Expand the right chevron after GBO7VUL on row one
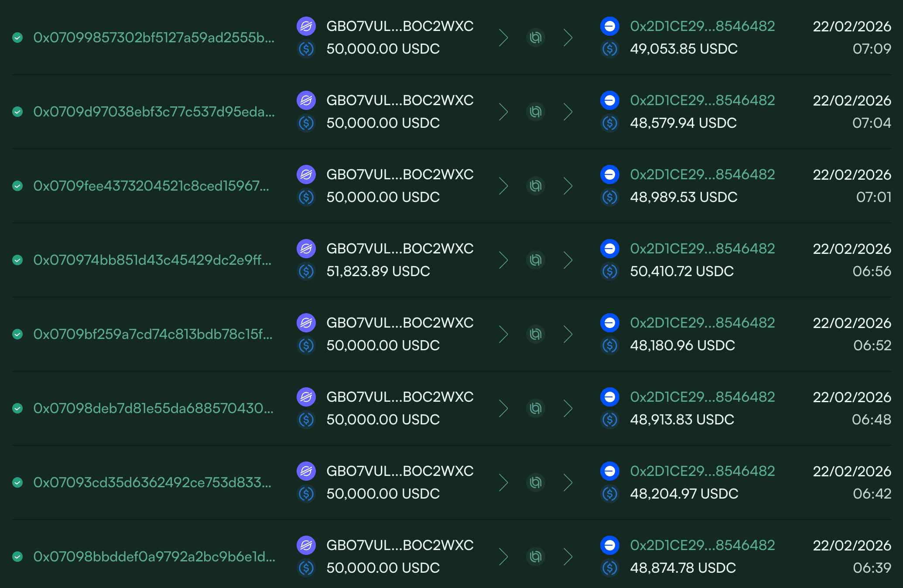This screenshot has width=903, height=588. pyautogui.click(x=504, y=38)
